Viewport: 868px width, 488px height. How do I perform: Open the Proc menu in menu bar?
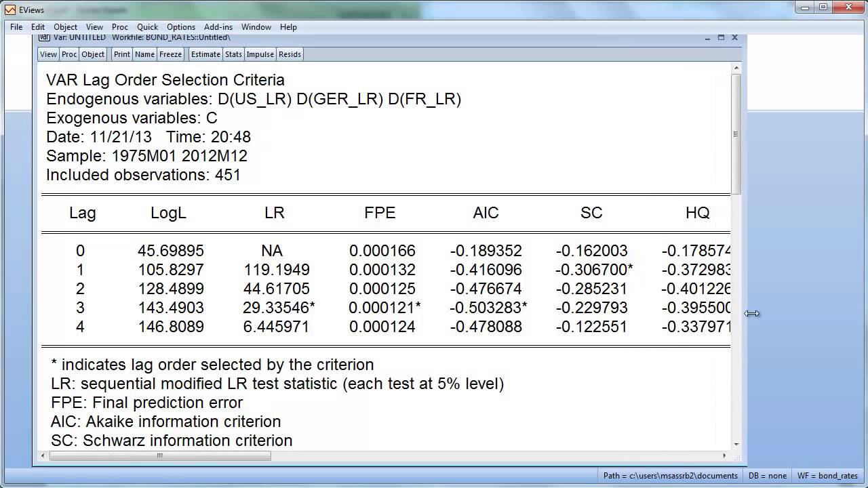pos(120,27)
